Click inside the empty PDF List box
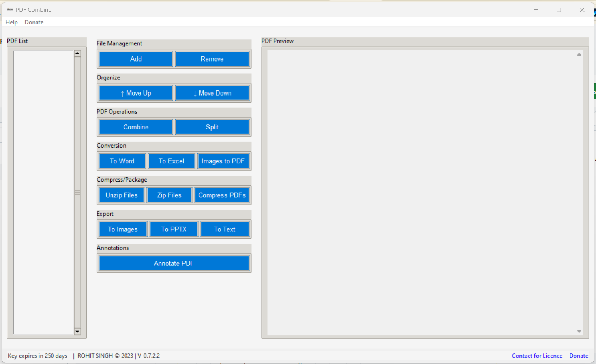The width and height of the screenshot is (596, 364). point(43,192)
